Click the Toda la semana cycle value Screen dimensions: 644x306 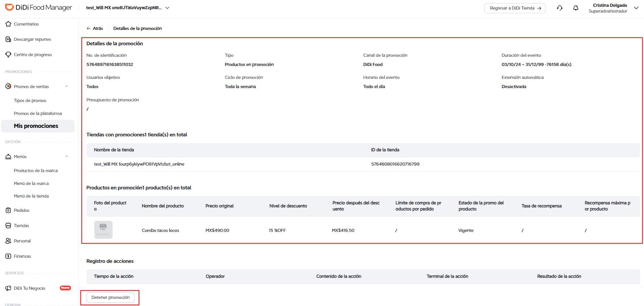pos(240,86)
